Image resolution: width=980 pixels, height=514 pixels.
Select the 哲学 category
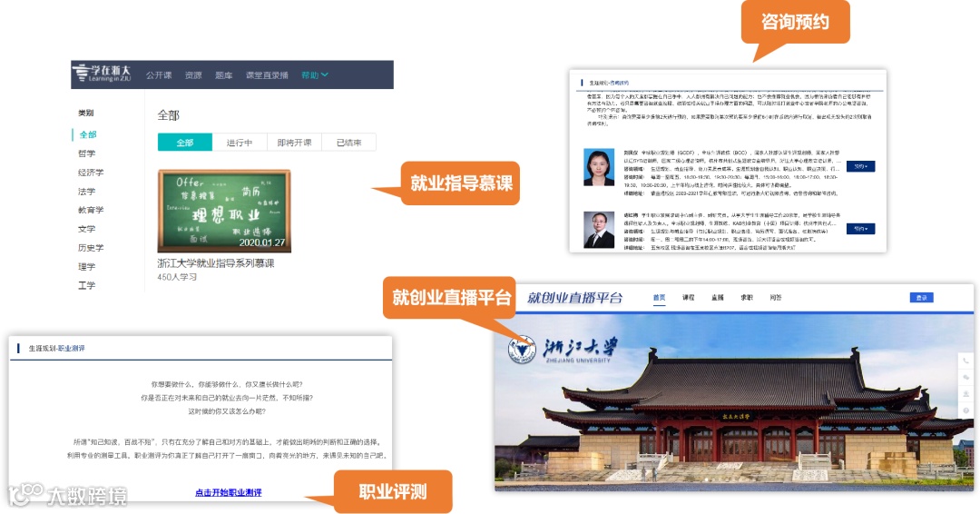point(87,153)
